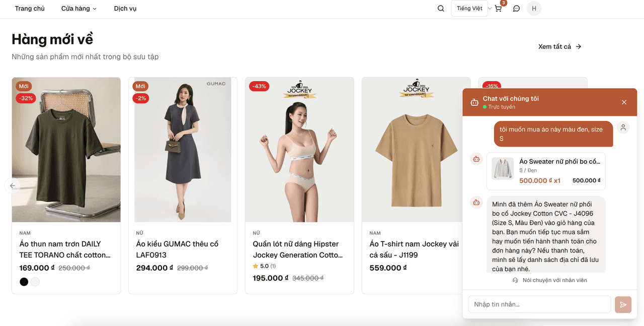Click the user message tôi muốn mua áo này
This screenshot has height=326, width=644.
click(553, 134)
